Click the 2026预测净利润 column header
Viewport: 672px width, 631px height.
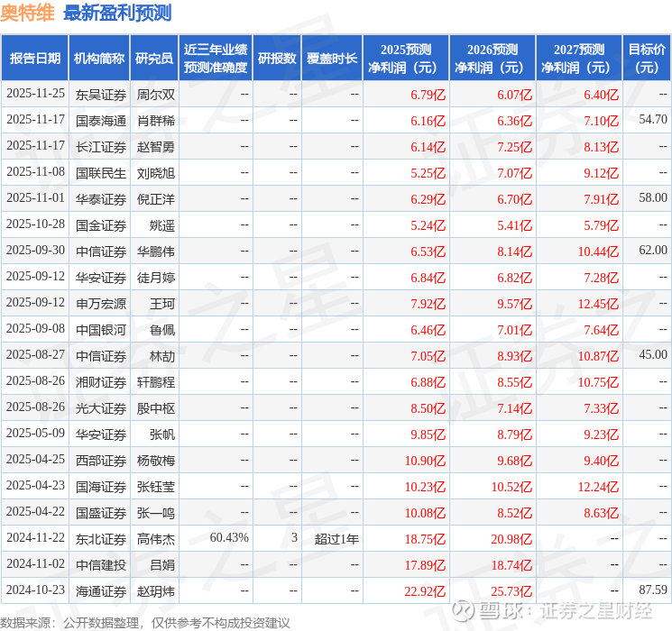pyautogui.click(x=492, y=58)
